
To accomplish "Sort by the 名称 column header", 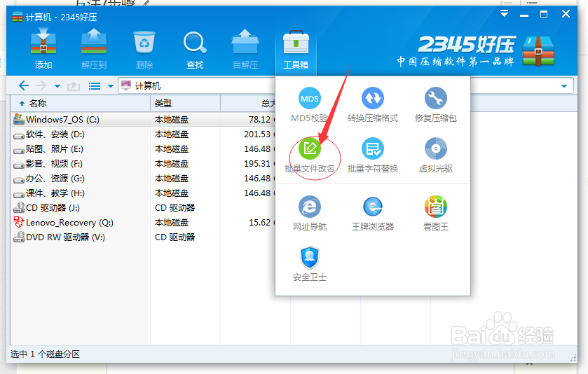I will click(81, 104).
